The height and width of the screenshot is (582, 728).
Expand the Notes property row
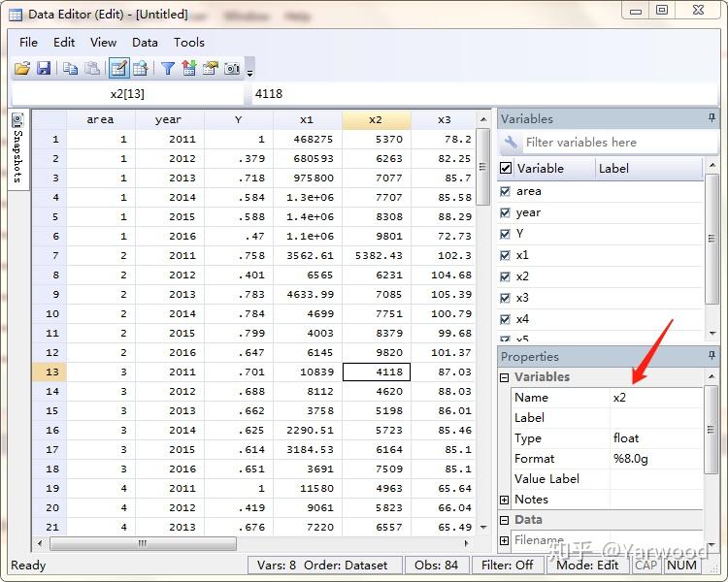click(505, 500)
